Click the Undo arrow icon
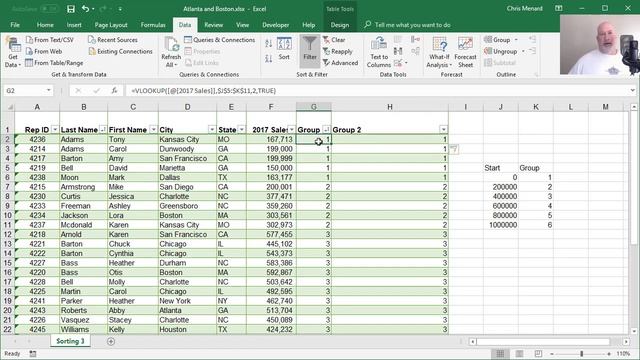640x360 pixels. click(85, 9)
